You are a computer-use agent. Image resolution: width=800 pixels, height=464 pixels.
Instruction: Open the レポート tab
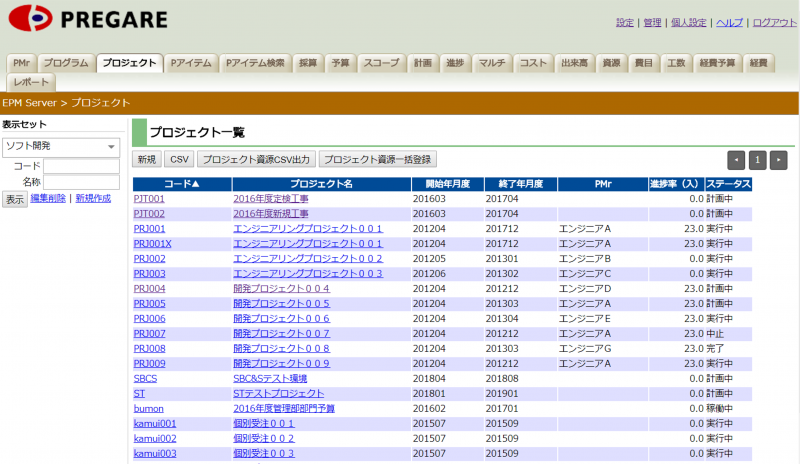pos(31,82)
